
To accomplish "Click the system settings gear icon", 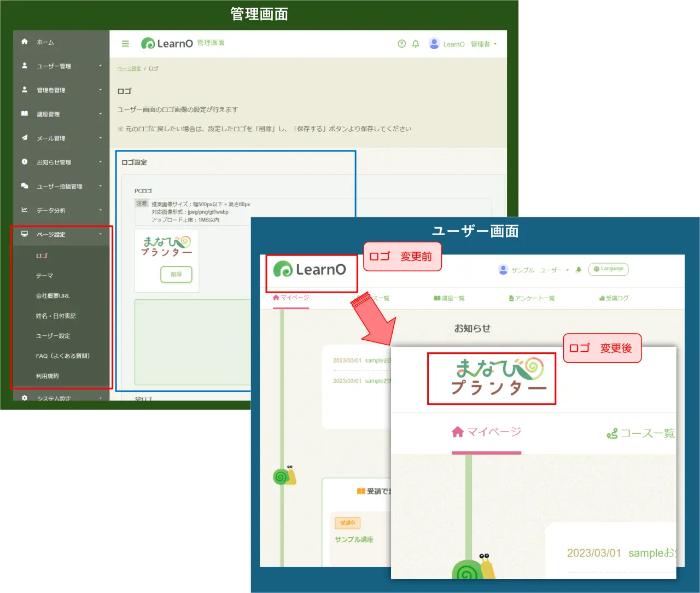I will pyautogui.click(x=25, y=398).
